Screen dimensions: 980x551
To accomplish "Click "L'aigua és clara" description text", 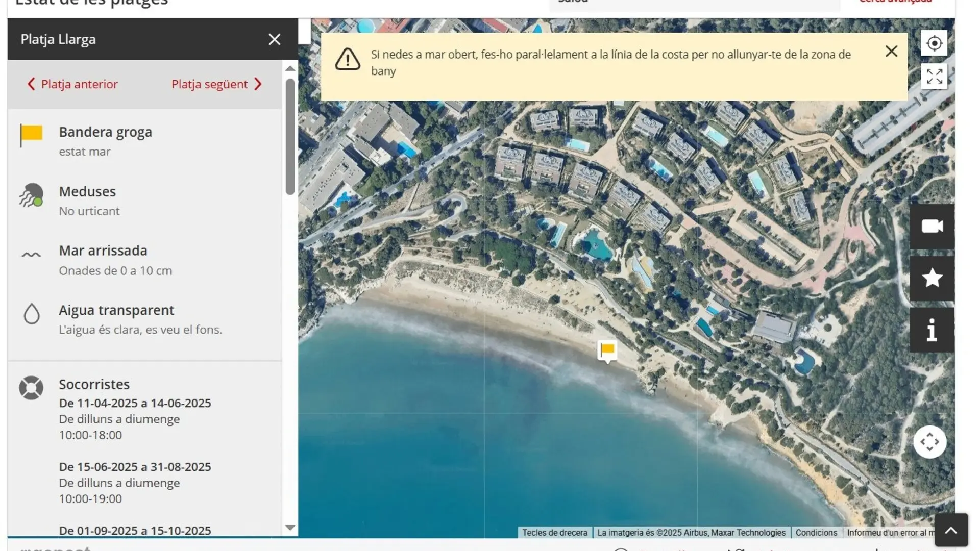I will click(140, 330).
